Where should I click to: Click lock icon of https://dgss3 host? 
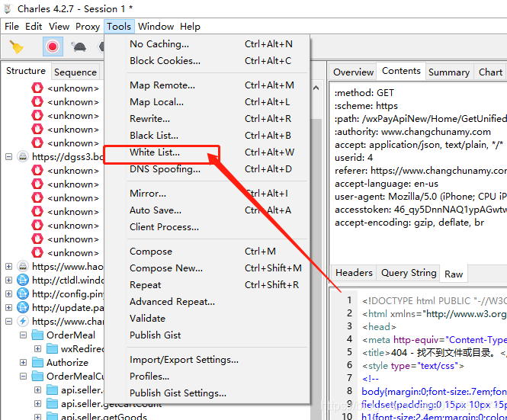23,157
